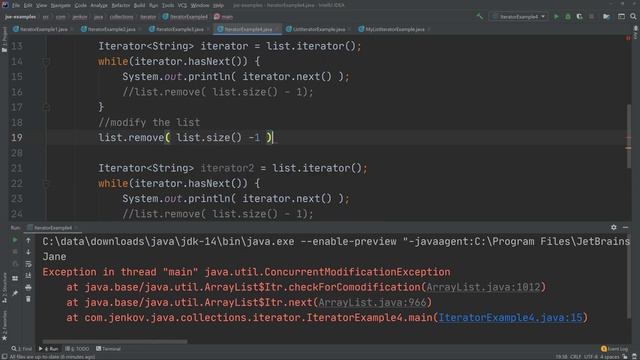Close the IteratorExample4.java editor tab
640x360 pixels.
tap(277, 29)
